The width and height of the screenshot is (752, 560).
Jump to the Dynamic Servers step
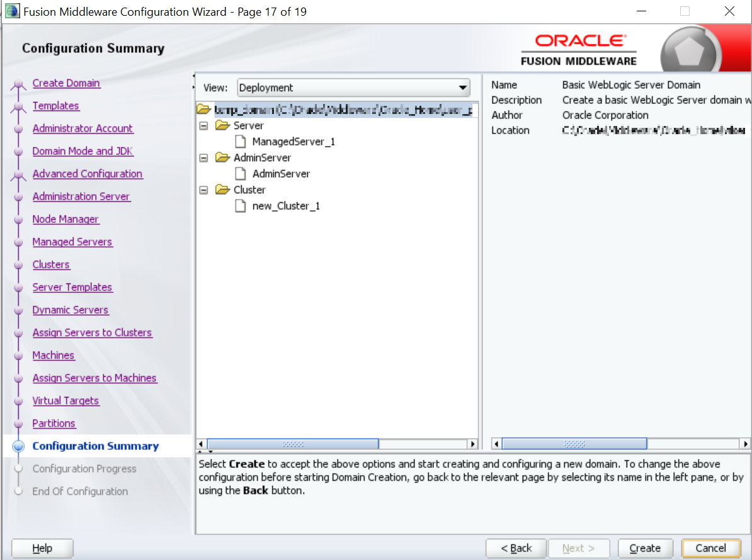click(70, 310)
